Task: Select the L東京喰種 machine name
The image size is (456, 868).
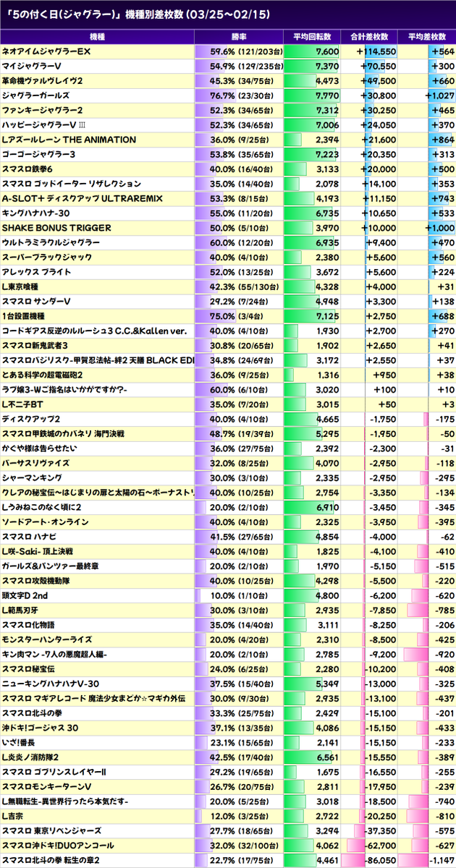Action: click(22, 286)
